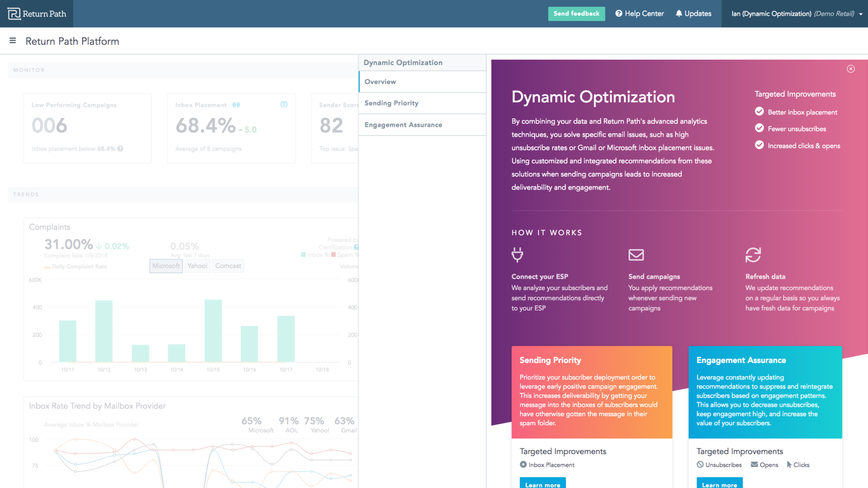Viewport: 868px width, 488px height.
Task: Click the down arrow beside 0.02%
Action: click(x=99, y=246)
